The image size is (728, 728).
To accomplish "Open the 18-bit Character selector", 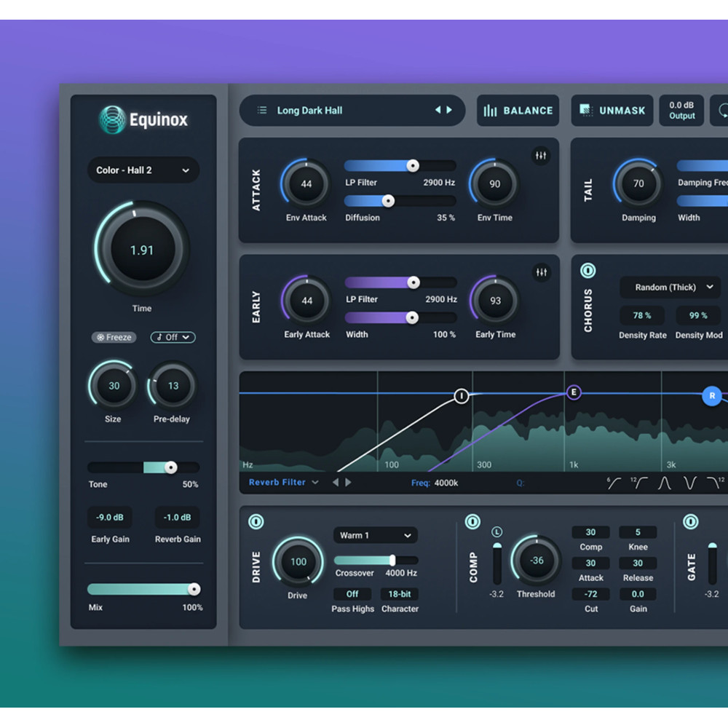I will [399, 594].
